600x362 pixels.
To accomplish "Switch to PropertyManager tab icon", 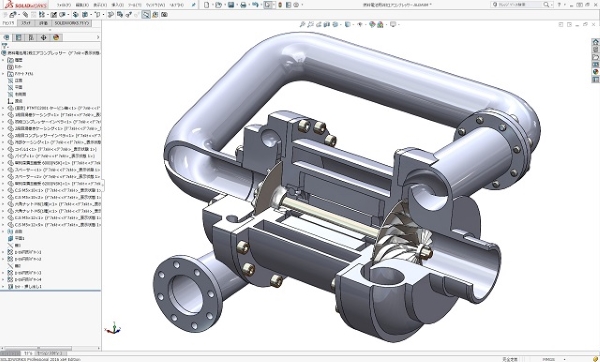I will coord(18,37).
